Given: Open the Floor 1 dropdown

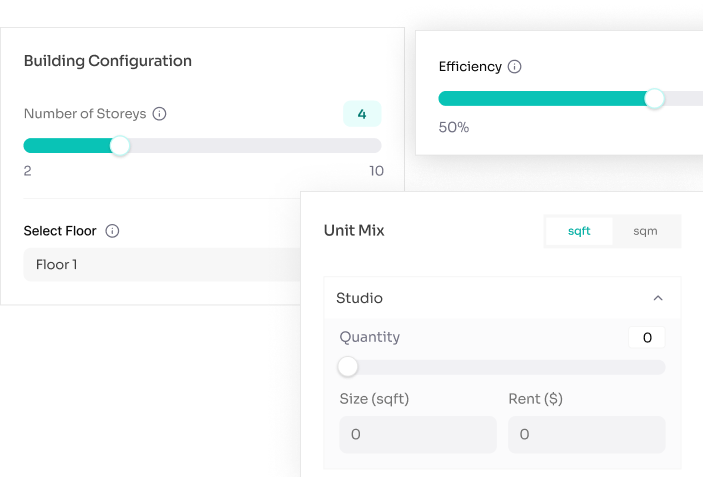Looking at the screenshot, I should click(162, 265).
